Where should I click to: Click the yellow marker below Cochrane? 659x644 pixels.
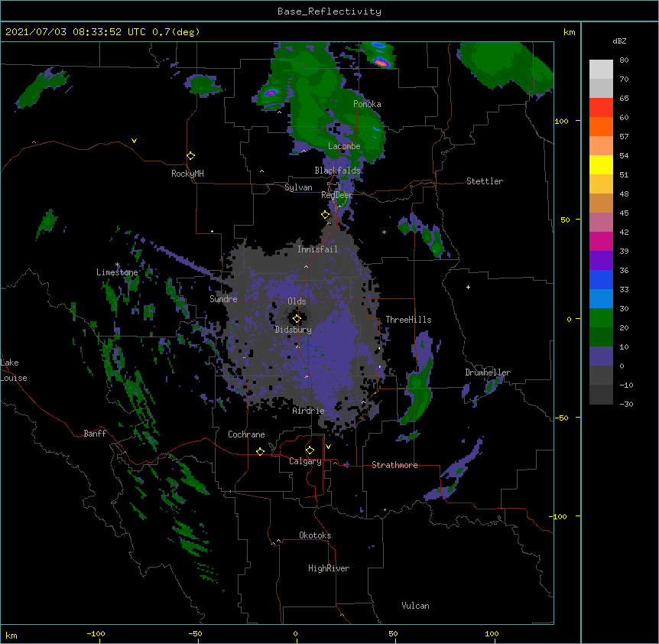260,451
